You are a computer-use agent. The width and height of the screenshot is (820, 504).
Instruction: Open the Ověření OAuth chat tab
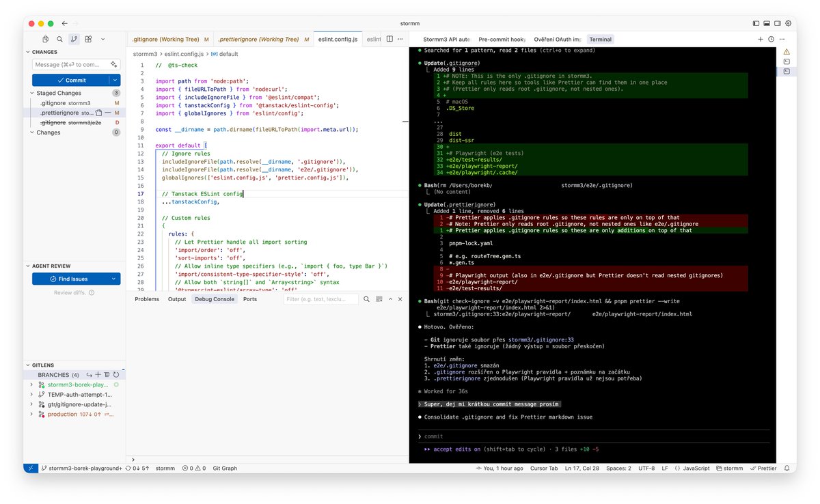point(558,40)
